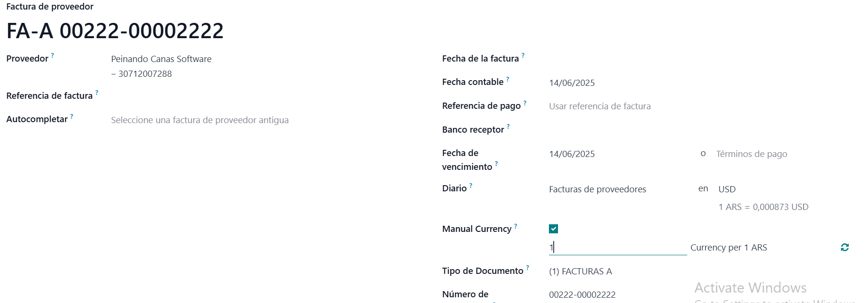Click the refresh currency rate icon
This screenshot has height=303, width=868.
point(845,247)
